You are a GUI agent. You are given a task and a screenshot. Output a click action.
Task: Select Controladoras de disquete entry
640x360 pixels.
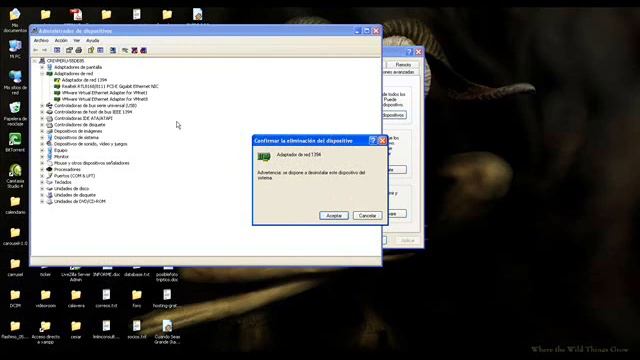pos(80,125)
